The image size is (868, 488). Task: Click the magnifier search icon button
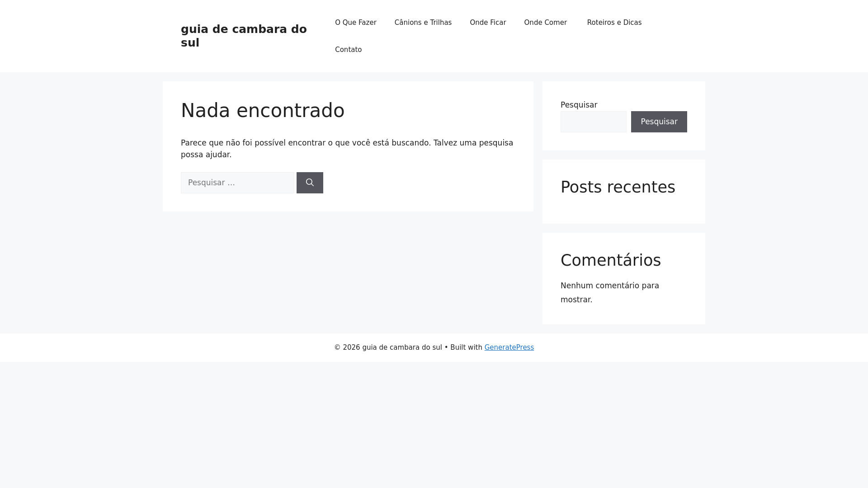coord(310,183)
